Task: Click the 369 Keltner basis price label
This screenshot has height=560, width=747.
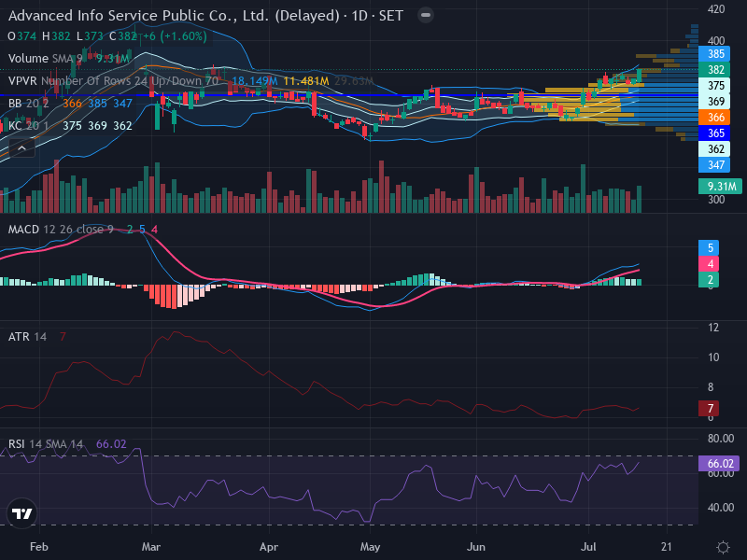Action: click(714, 102)
